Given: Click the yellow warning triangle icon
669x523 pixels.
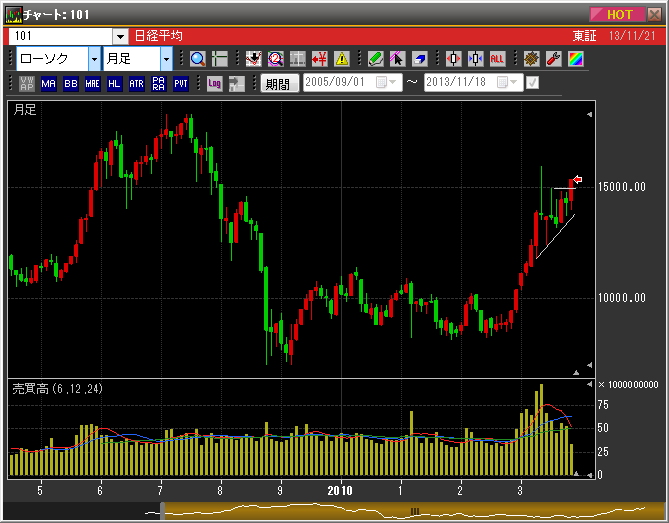Looking at the screenshot, I should (342, 59).
